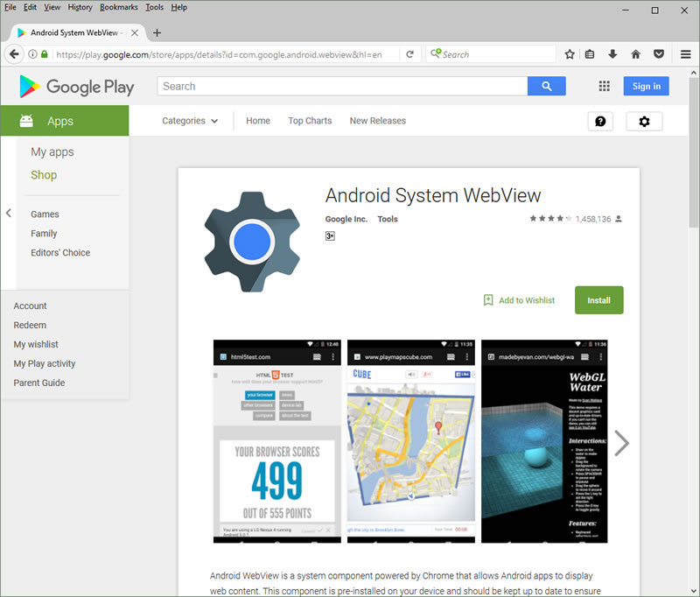Open Account in sidebar
This screenshot has height=597, width=700.
tap(30, 306)
